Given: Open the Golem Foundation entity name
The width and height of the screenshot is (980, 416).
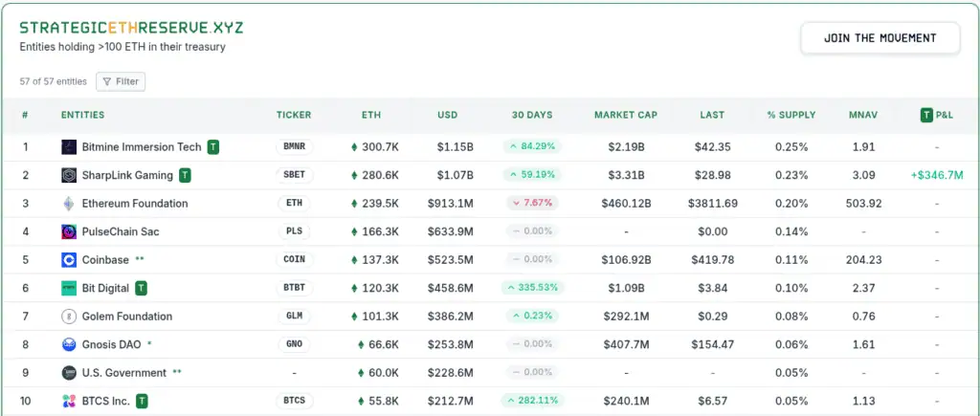Looking at the screenshot, I should point(127,317).
